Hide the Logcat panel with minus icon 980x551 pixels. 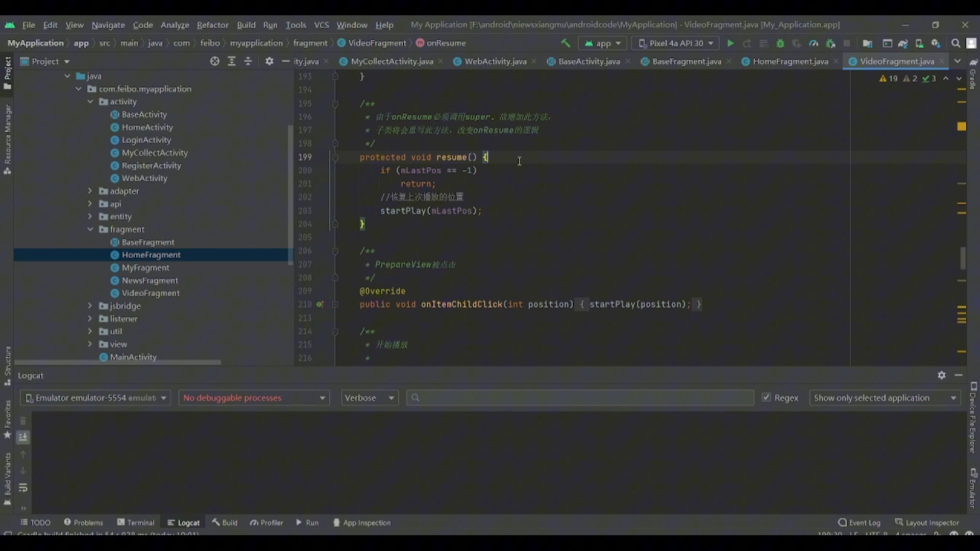click(x=959, y=375)
